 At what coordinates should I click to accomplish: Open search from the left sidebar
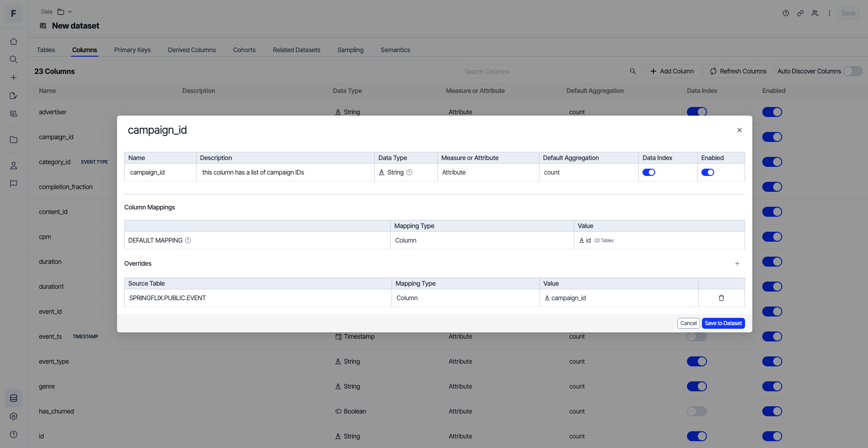(x=14, y=59)
